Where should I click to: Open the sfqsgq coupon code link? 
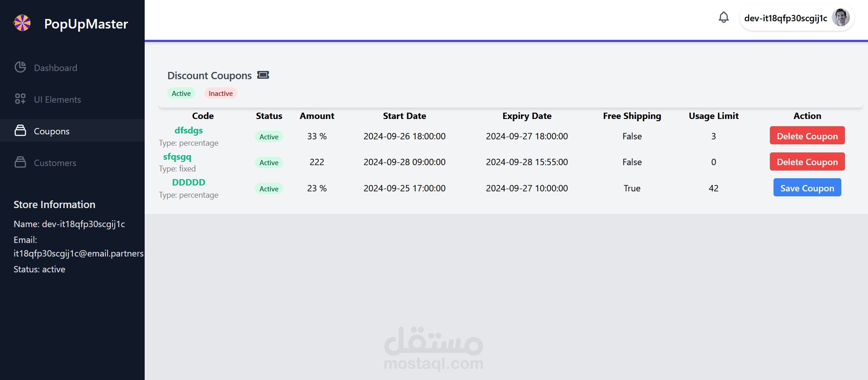pos(177,157)
